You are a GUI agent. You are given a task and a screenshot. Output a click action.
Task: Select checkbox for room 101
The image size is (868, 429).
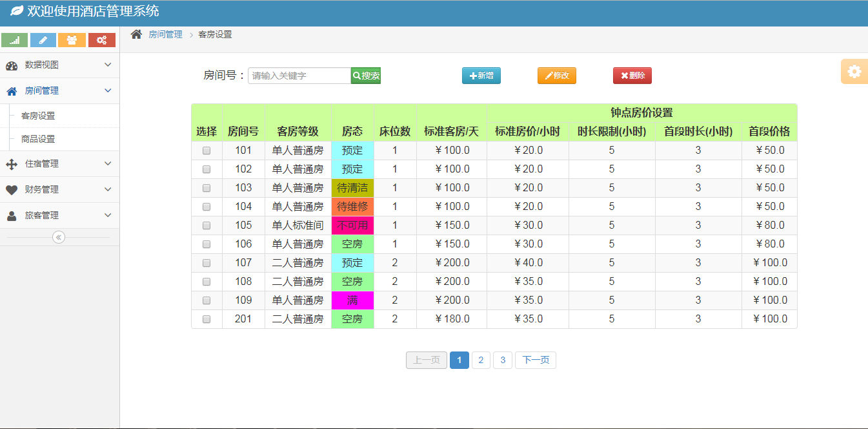click(207, 151)
